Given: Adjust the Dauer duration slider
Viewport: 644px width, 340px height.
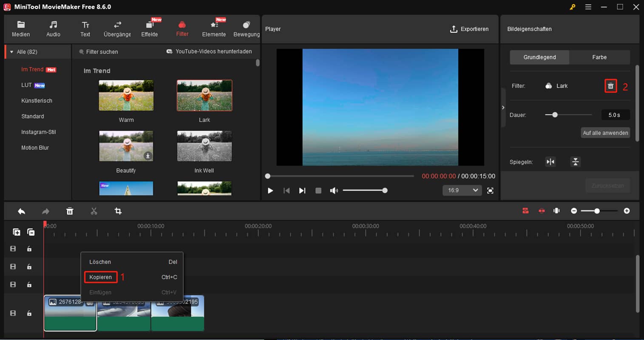Looking at the screenshot, I should coord(554,114).
